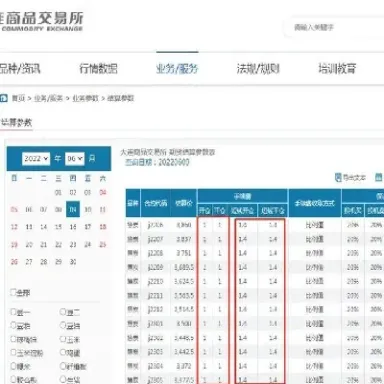
Task: Pick calendar date 04
Action: (x=103, y=192)
